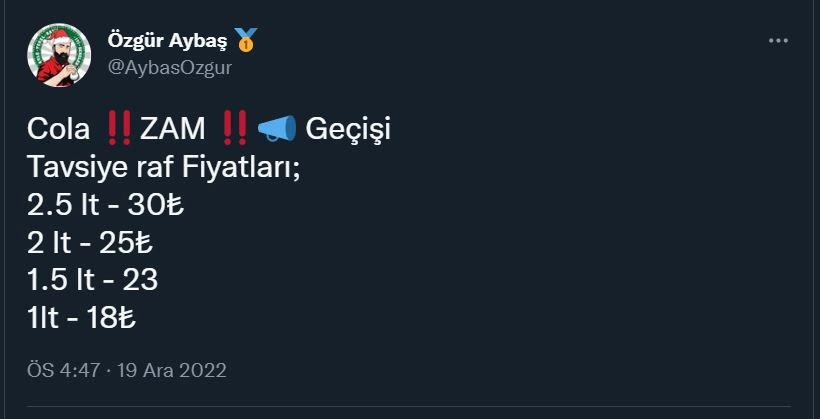Click the word ZAM in the tweet
The width and height of the screenshot is (820, 419).
pos(173,130)
